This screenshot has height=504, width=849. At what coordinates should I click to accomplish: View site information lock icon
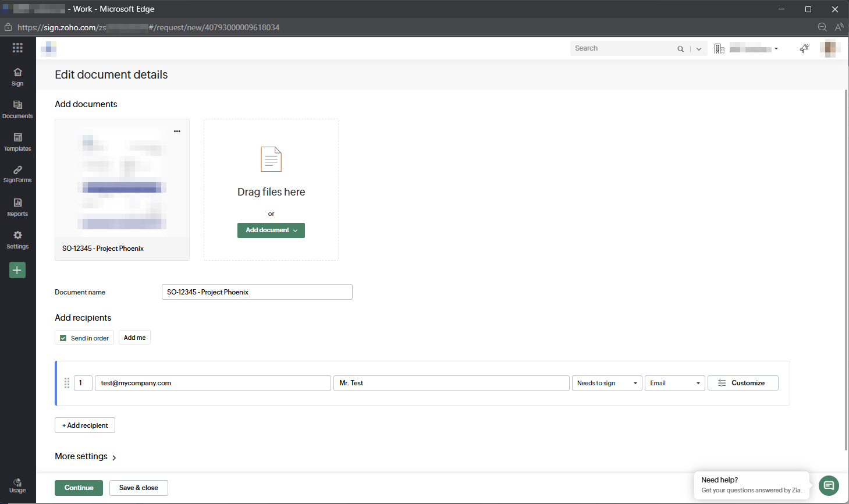click(x=8, y=27)
